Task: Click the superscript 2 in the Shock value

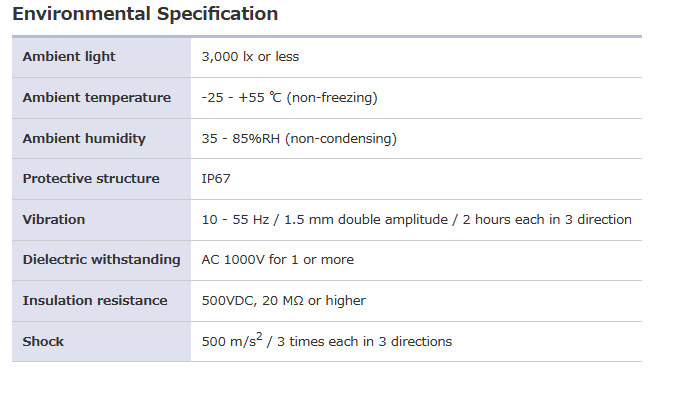Action: [256, 337]
